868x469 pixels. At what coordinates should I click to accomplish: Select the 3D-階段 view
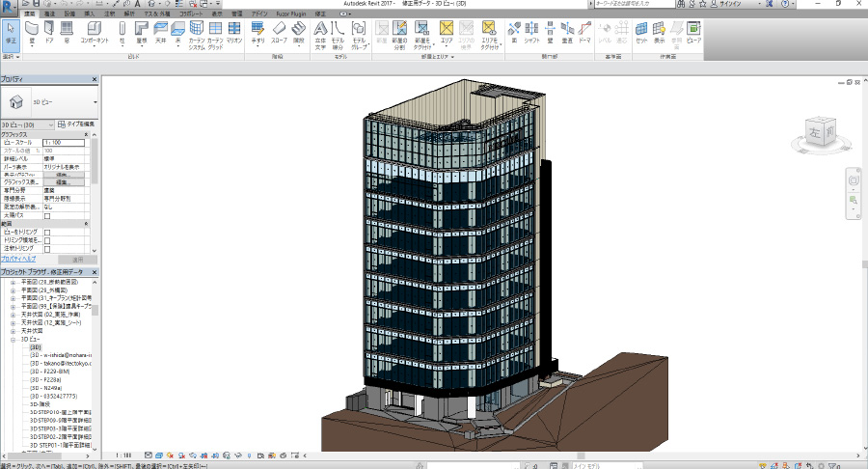40,404
